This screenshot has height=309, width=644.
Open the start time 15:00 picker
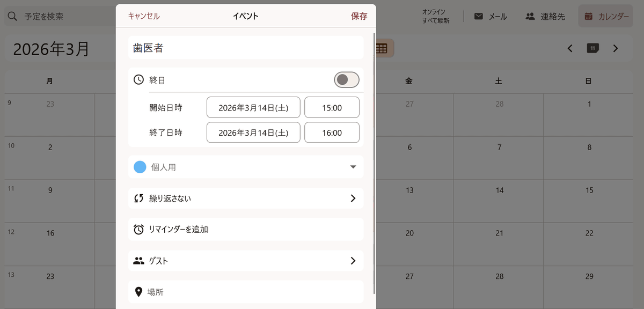click(332, 108)
